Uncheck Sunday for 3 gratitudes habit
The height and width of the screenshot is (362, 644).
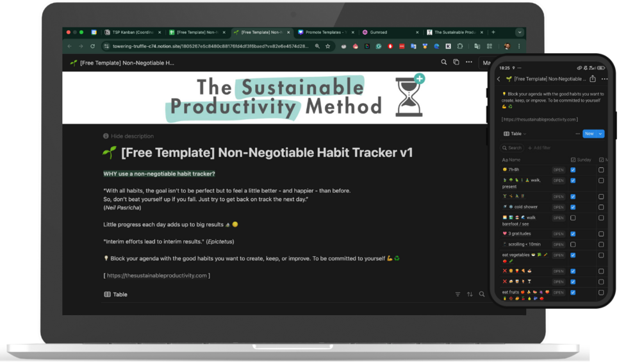(x=573, y=234)
